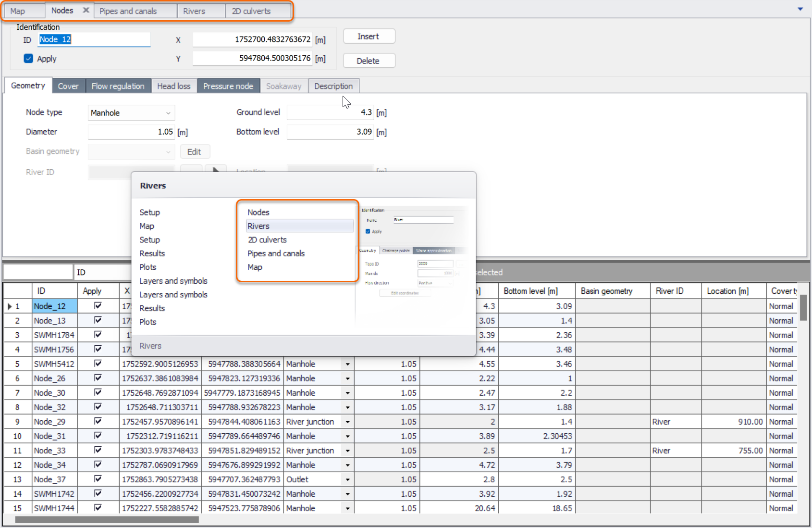Click the row 1 selector arrow in the grid
812x528 pixels.
[x=10, y=306]
